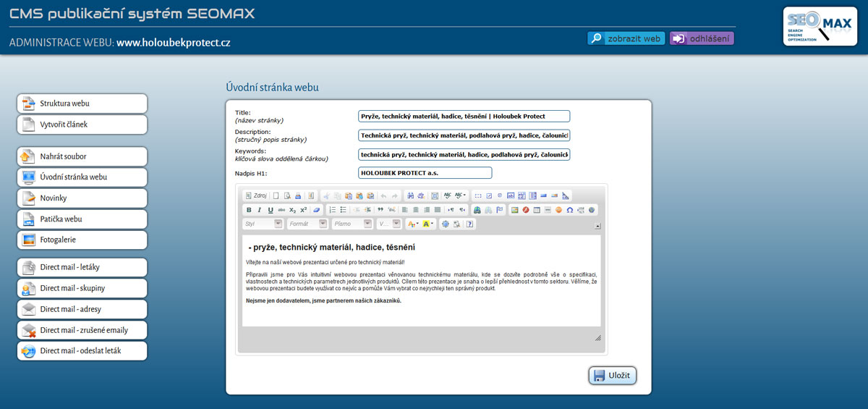
Task: Toggle Subscript formatting
Action: 292,210
